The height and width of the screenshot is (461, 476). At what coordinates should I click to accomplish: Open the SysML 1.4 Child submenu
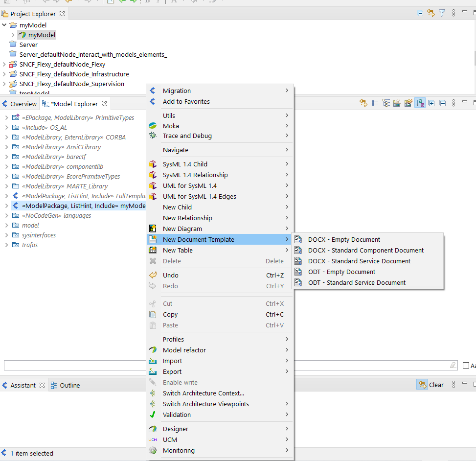[220, 164]
